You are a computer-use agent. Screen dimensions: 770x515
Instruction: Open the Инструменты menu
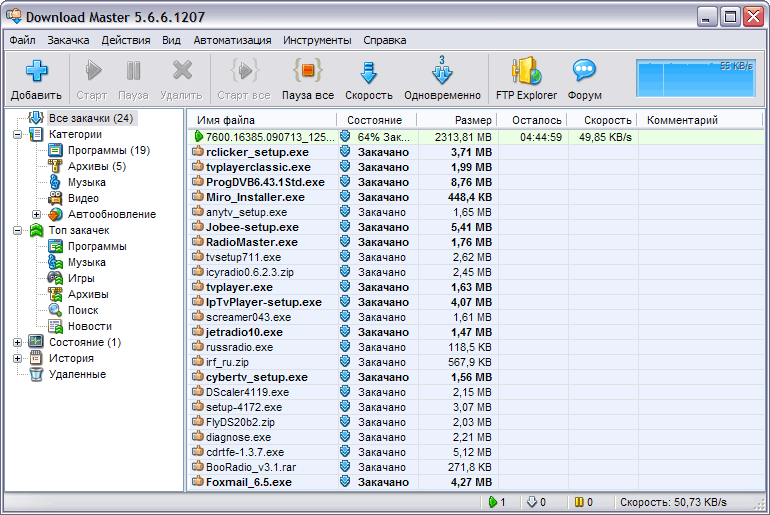pyautogui.click(x=316, y=40)
